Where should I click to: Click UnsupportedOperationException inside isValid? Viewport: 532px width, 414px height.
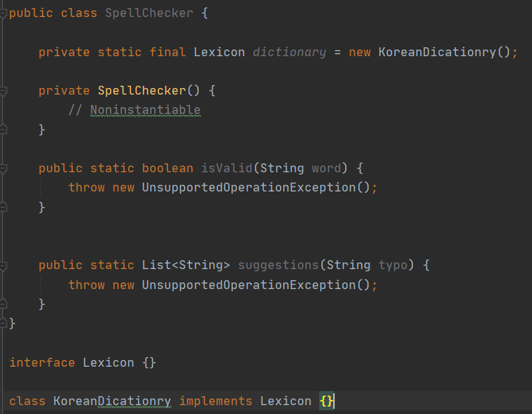coord(249,187)
